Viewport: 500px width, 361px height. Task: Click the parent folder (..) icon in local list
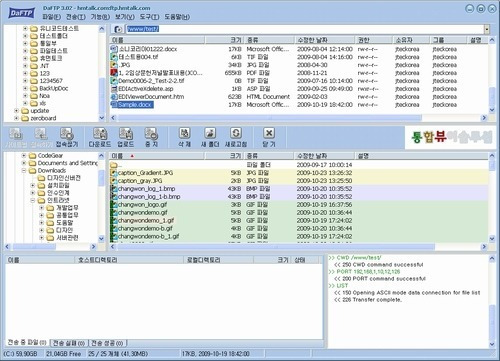pyautogui.click(x=114, y=165)
